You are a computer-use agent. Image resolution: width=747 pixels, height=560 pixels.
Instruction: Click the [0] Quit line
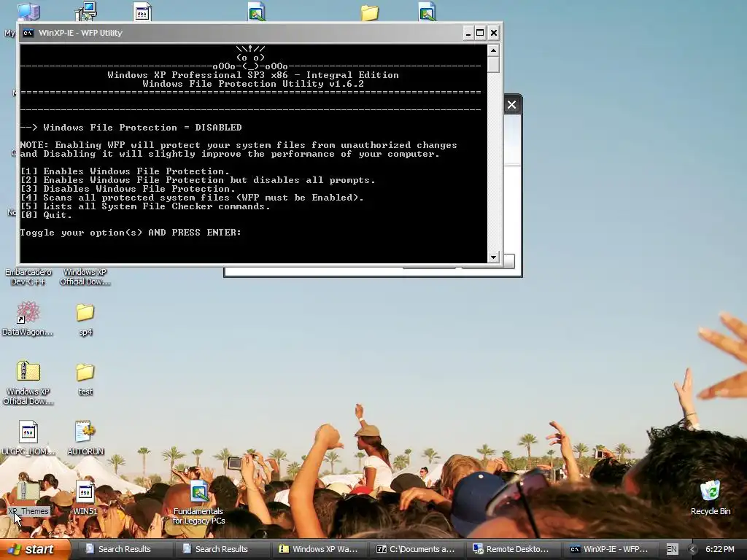pos(46,215)
